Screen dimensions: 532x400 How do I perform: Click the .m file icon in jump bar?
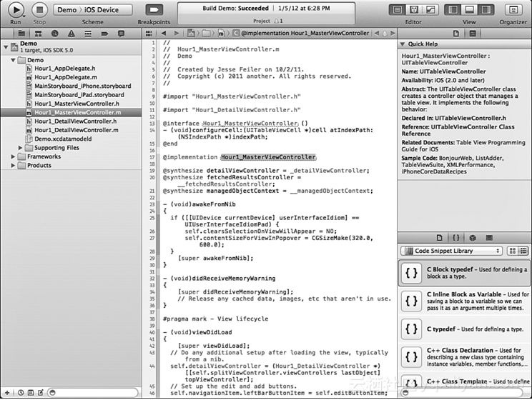(x=221, y=34)
